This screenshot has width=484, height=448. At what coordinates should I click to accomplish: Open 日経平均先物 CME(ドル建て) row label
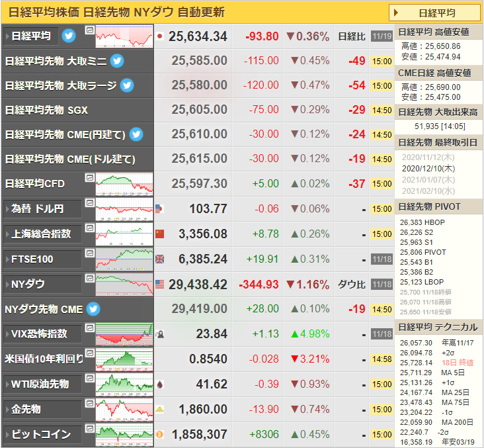tap(70, 159)
